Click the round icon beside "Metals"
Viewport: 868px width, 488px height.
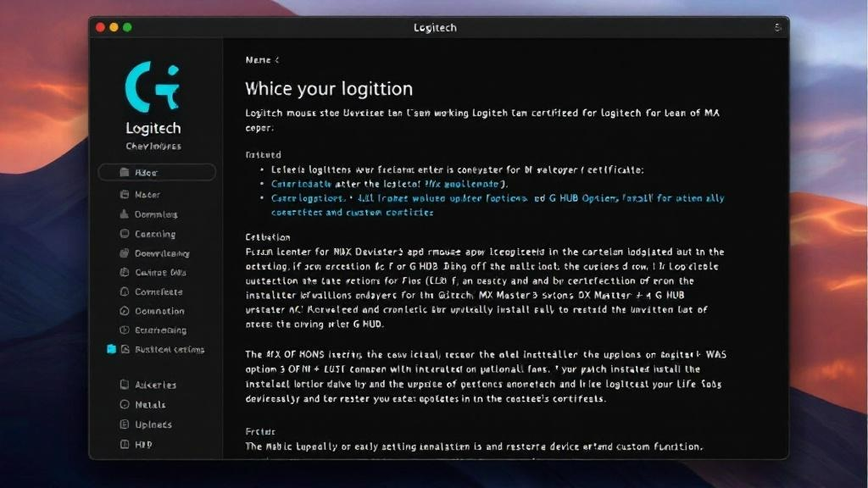click(x=124, y=405)
